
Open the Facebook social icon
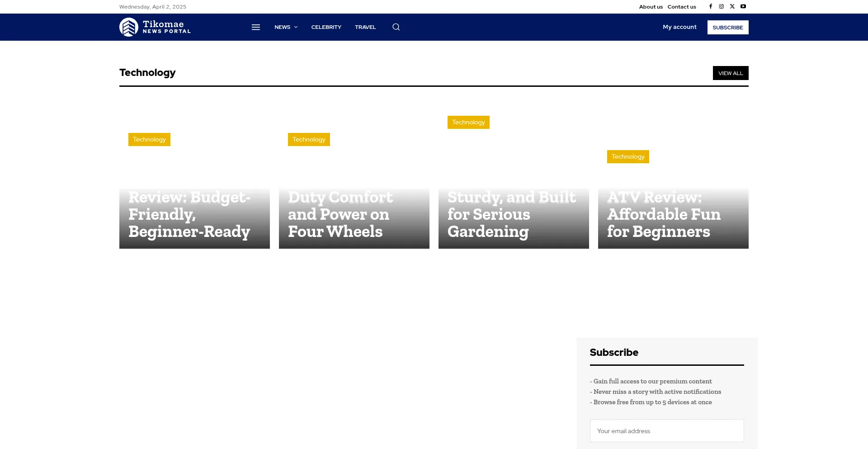tap(711, 6)
